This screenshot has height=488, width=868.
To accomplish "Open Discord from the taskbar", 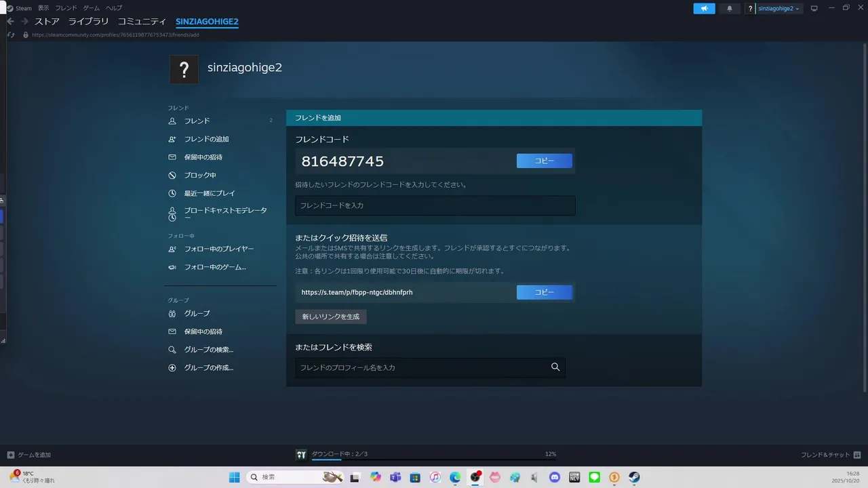I will [x=555, y=477].
